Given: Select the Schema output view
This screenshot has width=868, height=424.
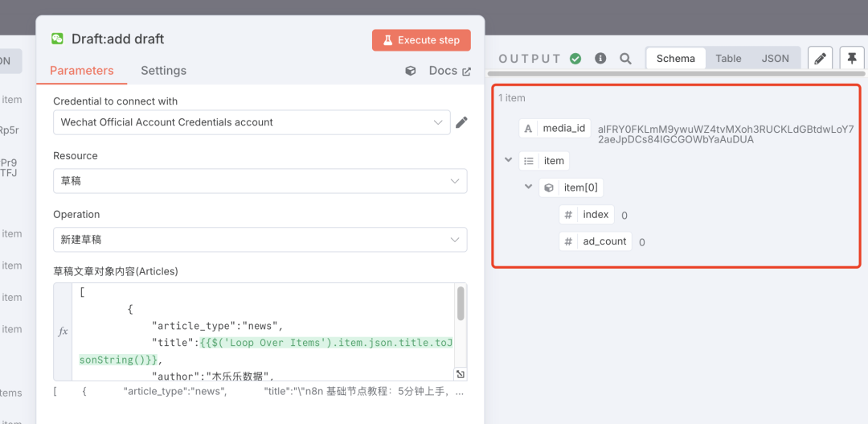Looking at the screenshot, I should coord(676,58).
